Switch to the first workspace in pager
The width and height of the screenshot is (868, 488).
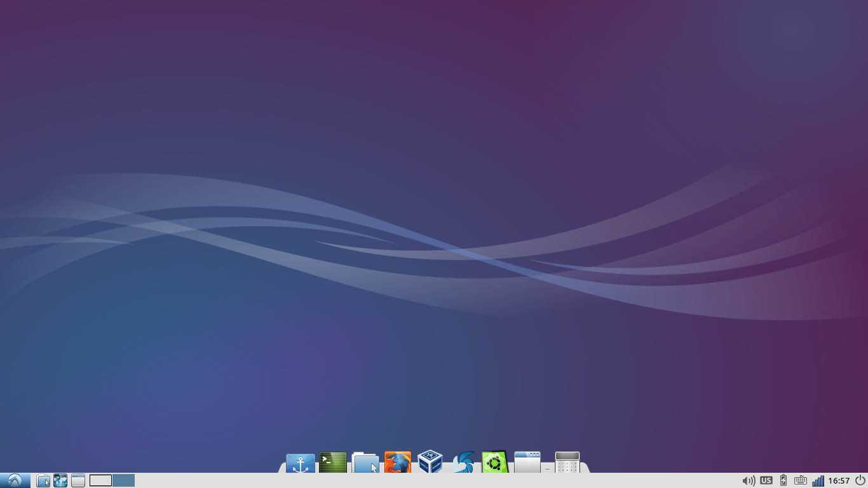tap(100, 480)
